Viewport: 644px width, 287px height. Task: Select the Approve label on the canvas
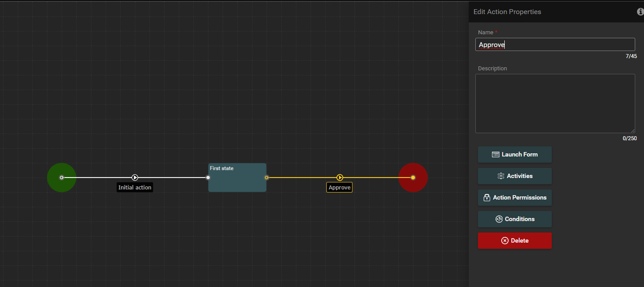click(340, 188)
